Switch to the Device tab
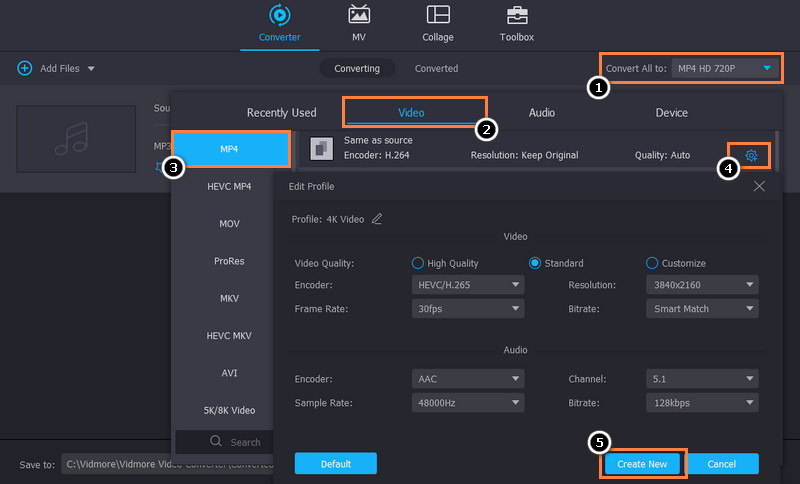 (671, 113)
